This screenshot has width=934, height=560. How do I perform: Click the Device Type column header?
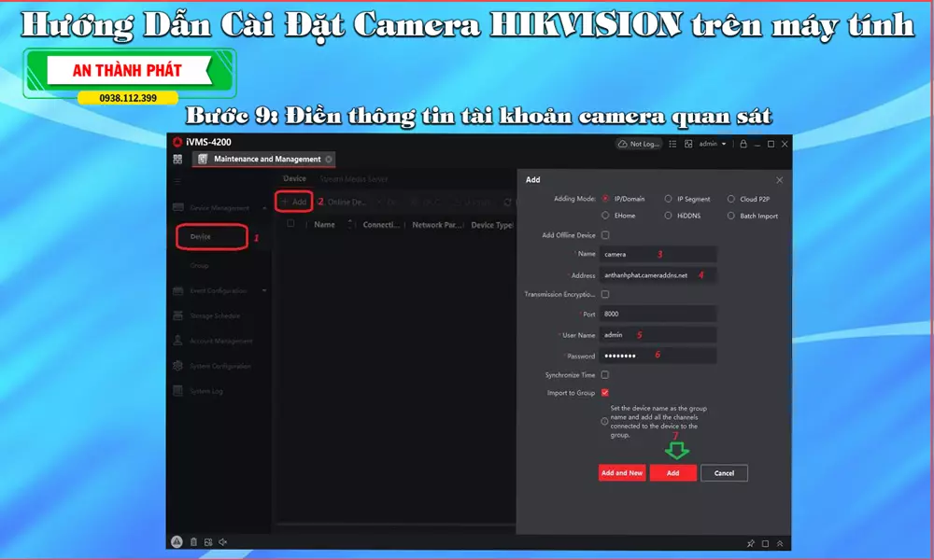(x=492, y=225)
